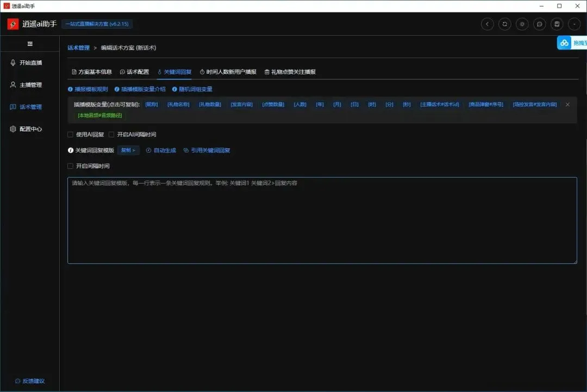Viewport: 587px width, 392px height.
Task: Copy the [点赞数量] variable tag
Action: coord(273,104)
